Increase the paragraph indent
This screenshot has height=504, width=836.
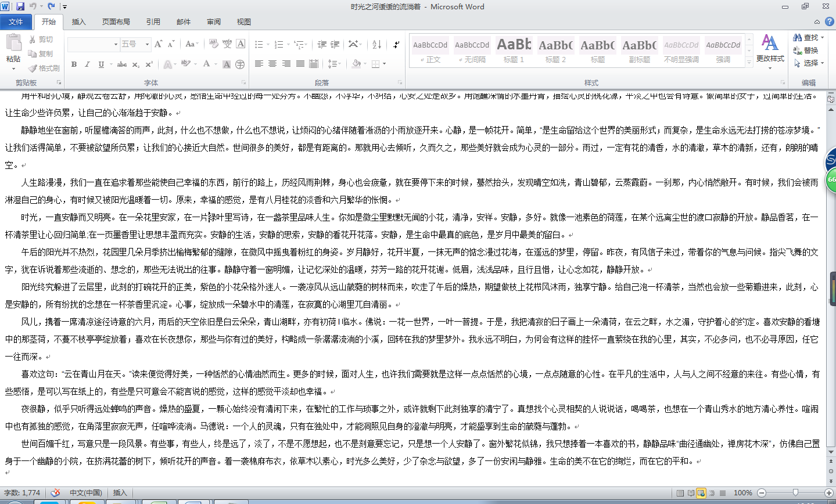pos(335,44)
